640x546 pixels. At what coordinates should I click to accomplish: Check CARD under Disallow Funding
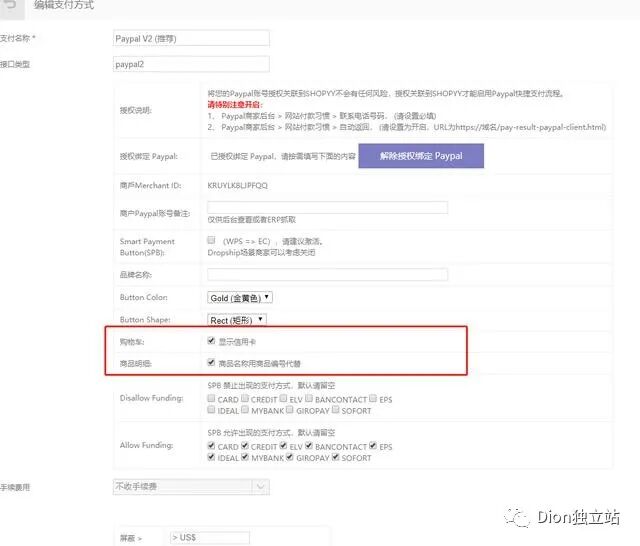211,398
